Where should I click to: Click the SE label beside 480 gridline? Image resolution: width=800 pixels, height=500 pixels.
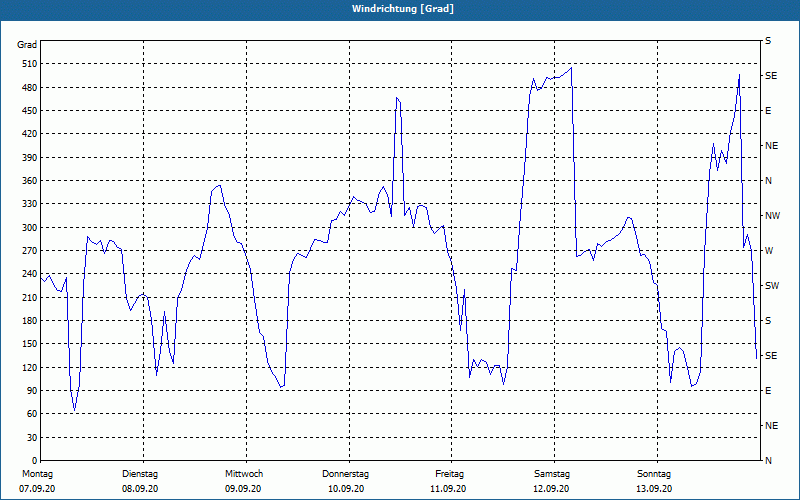click(x=771, y=76)
